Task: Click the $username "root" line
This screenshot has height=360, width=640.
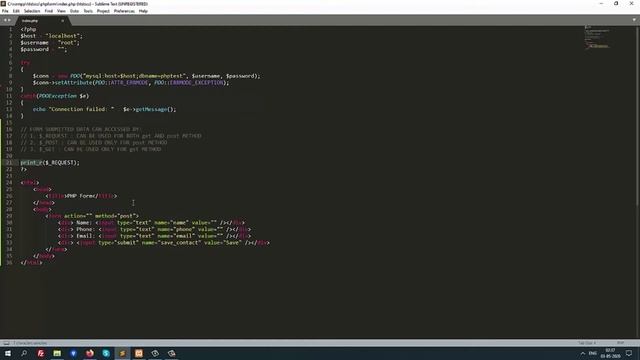Action: 50,42
